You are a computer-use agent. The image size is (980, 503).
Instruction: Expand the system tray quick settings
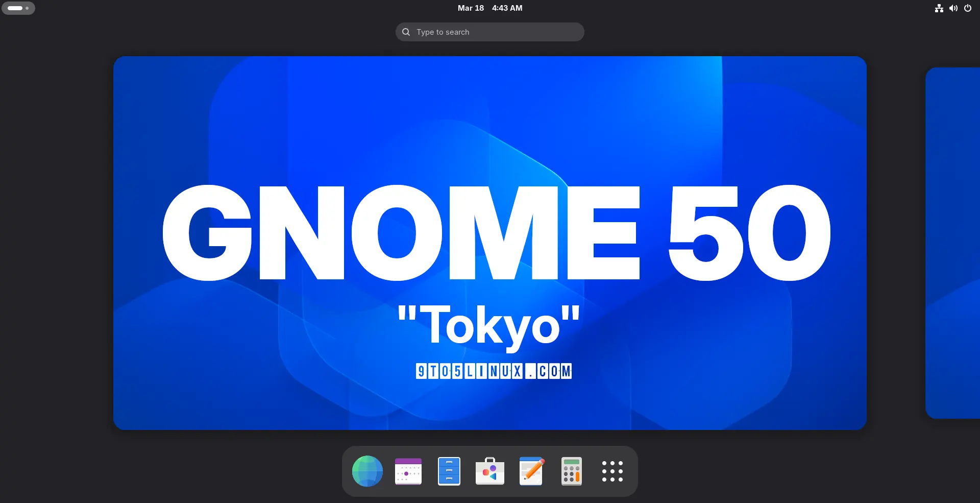tap(953, 8)
